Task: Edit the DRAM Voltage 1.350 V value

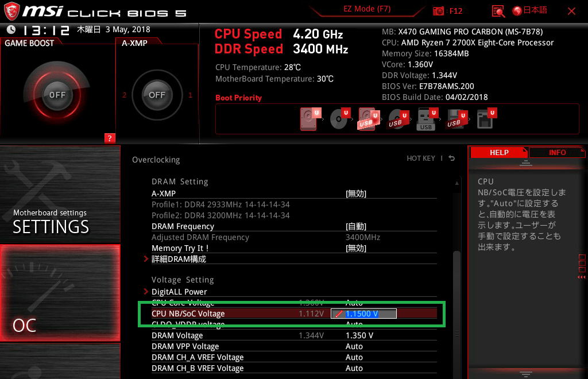Action: [359, 335]
